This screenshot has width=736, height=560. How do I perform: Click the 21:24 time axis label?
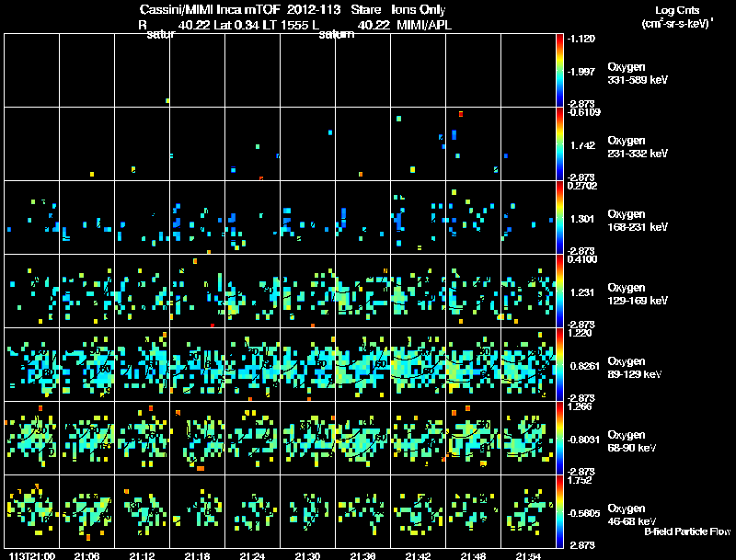tap(252, 556)
